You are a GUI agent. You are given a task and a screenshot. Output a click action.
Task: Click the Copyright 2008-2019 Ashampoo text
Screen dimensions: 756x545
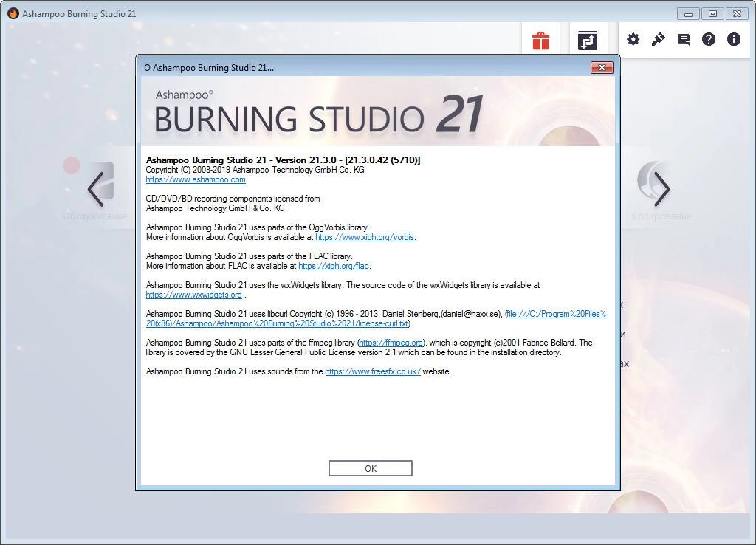pos(255,170)
